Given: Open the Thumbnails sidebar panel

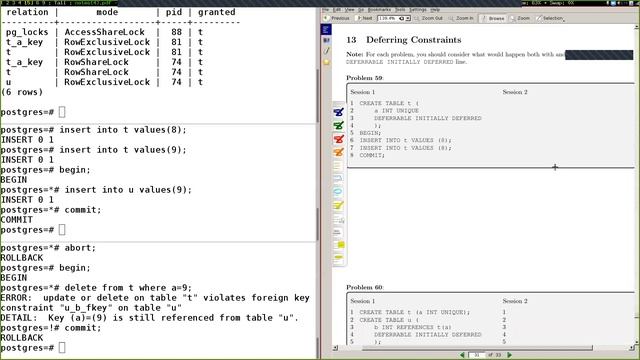Looking at the screenshot, I should click(326, 40).
